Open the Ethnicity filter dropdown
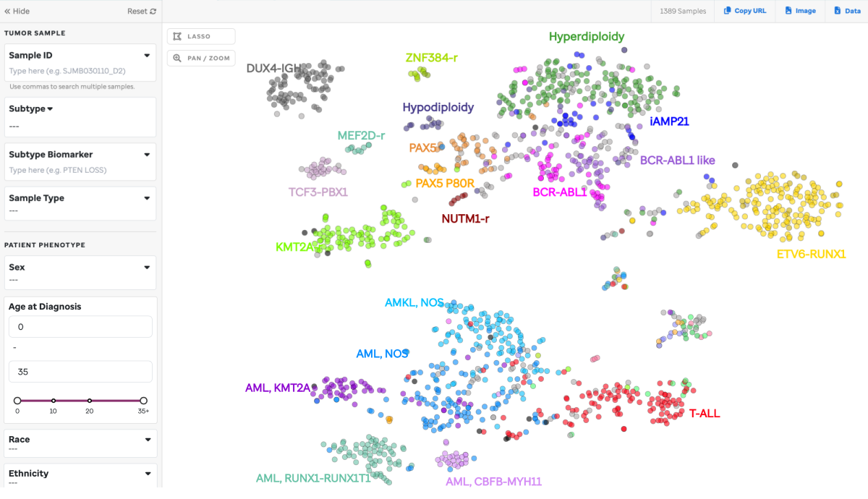Screen dimensions: 868x499 click(x=147, y=474)
